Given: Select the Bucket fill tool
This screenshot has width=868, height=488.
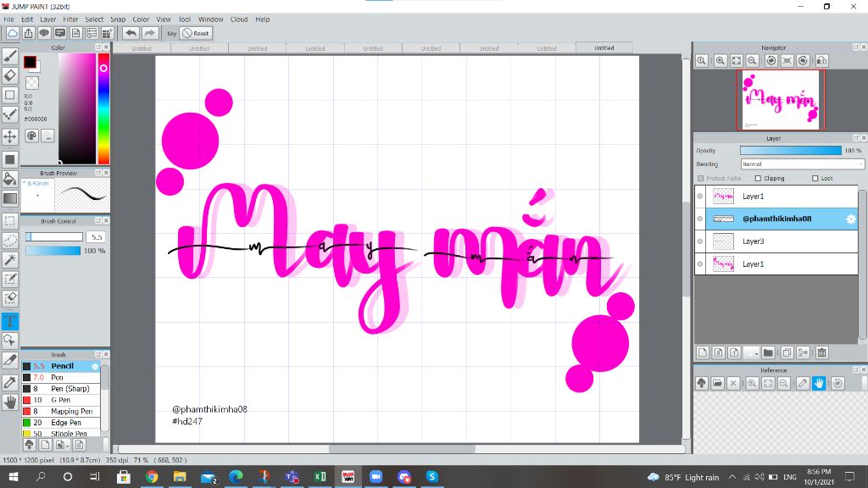Looking at the screenshot, I should pos(10,178).
